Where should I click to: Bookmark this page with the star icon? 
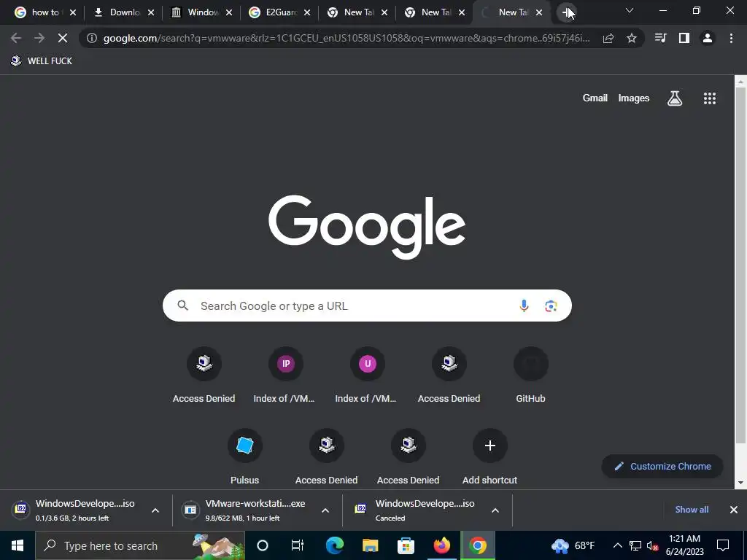tap(632, 38)
